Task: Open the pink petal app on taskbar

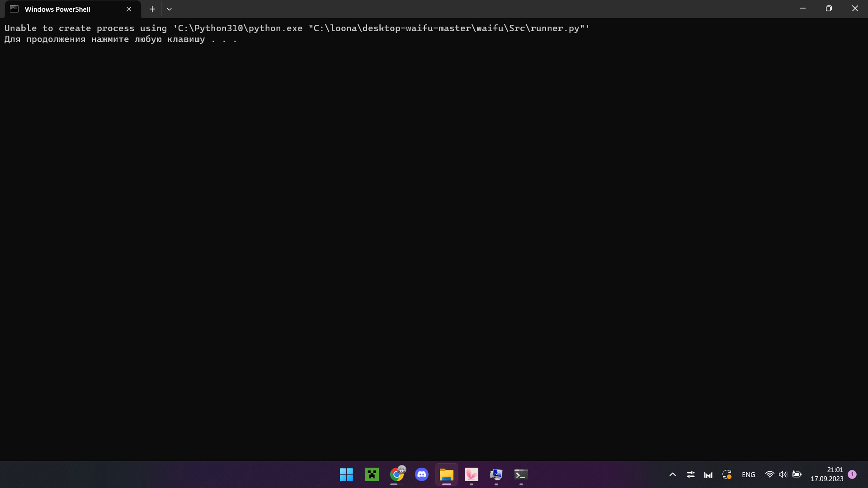Action: click(x=471, y=474)
